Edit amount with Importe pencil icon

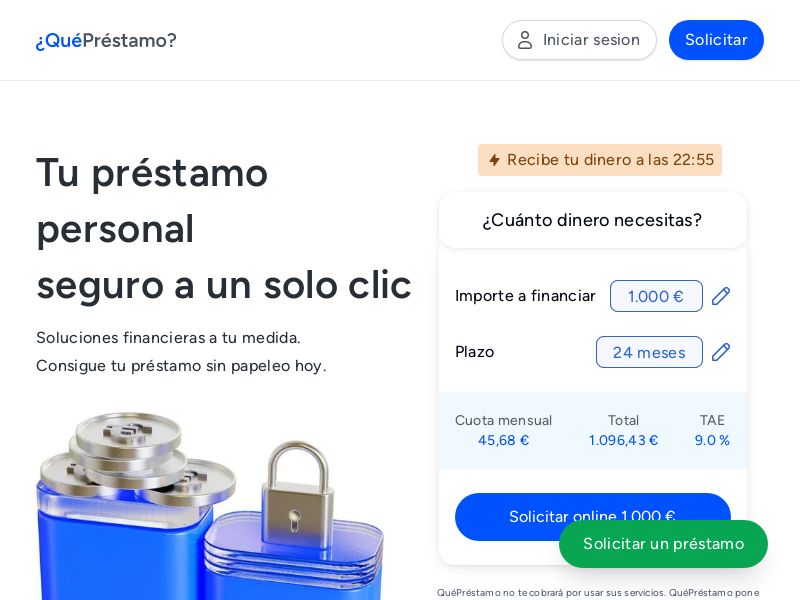[720, 296]
